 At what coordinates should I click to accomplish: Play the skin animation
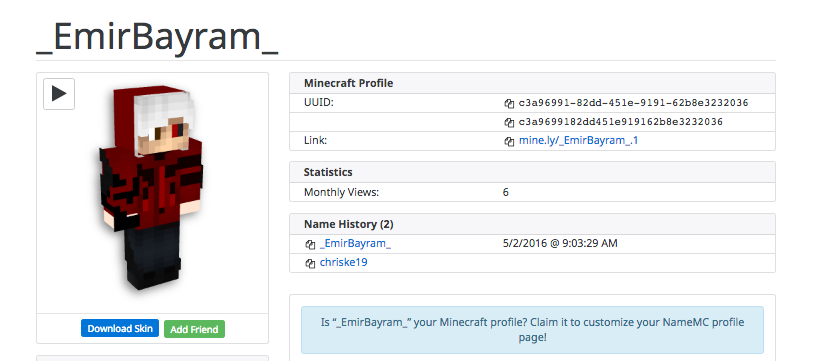pos(59,94)
